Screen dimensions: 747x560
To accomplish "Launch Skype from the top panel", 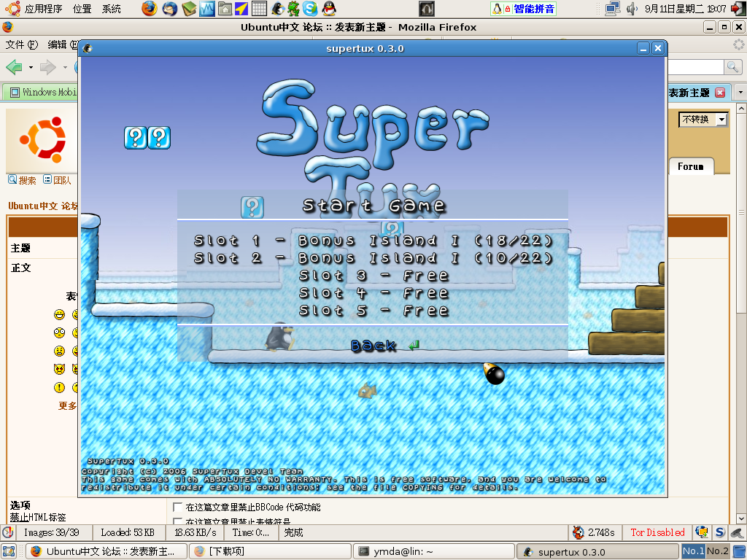I will [x=310, y=9].
